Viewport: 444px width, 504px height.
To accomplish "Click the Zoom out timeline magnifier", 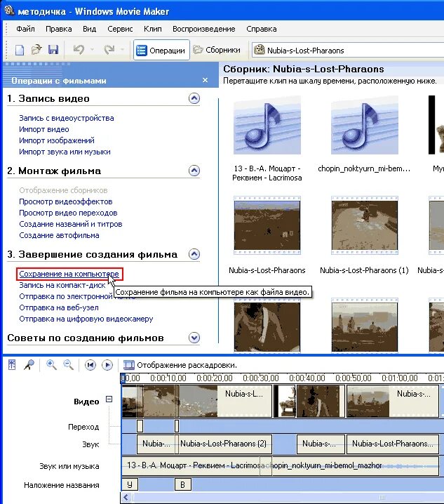I will (69, 365).
